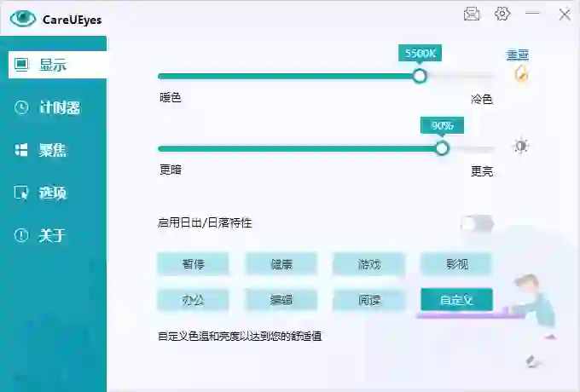Select the 健康 health preset
This screenshot has height=392, width=580.
(x=281, y=264)
